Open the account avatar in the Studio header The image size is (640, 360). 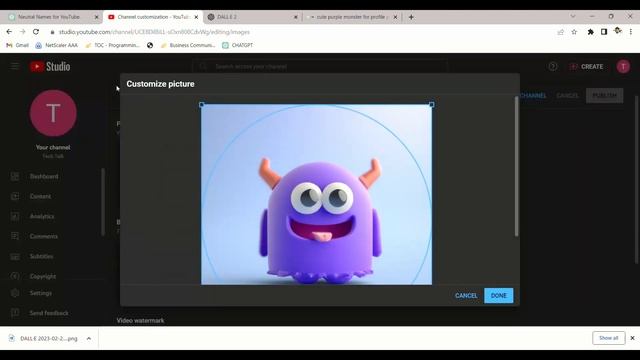pos(623,67)
